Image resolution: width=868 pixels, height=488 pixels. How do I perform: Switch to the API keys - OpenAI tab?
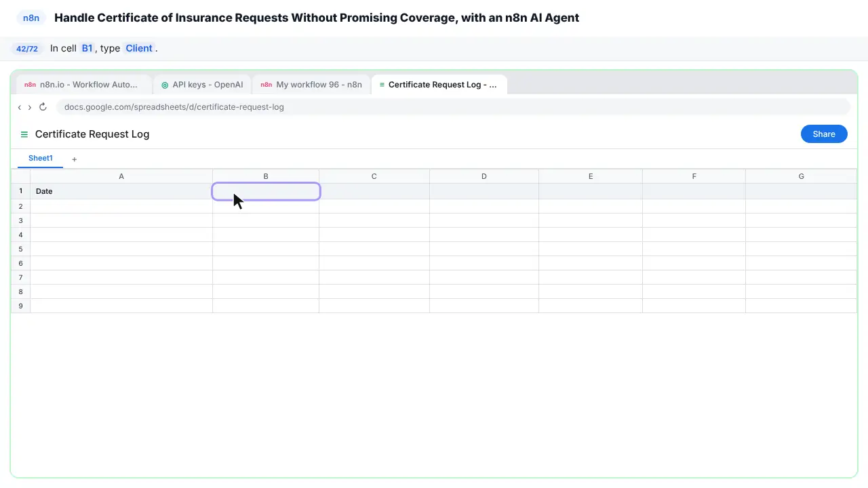click(202, 85)
